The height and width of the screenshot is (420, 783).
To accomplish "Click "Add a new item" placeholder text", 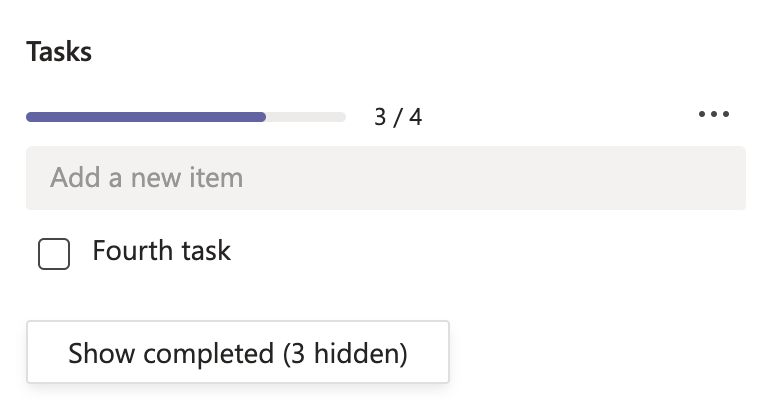I will click(x=147, y=178).
